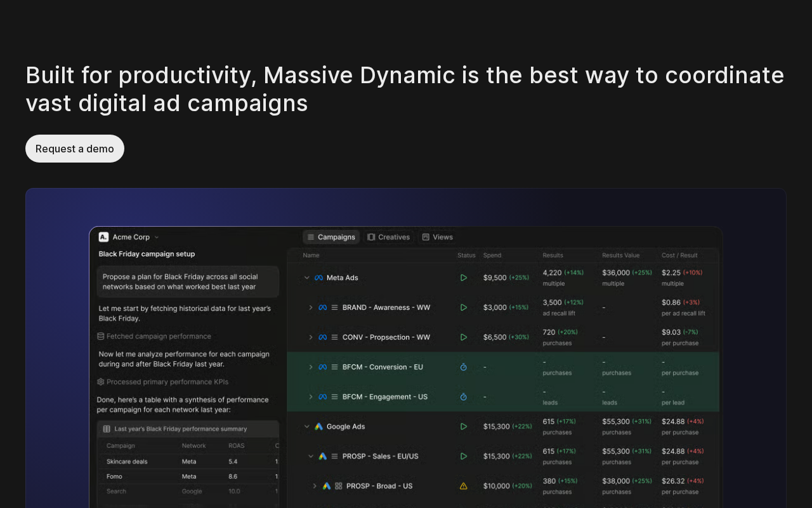
Task: Expand the CONV - Propsection - WW campaign
Action: coord(311,337)
